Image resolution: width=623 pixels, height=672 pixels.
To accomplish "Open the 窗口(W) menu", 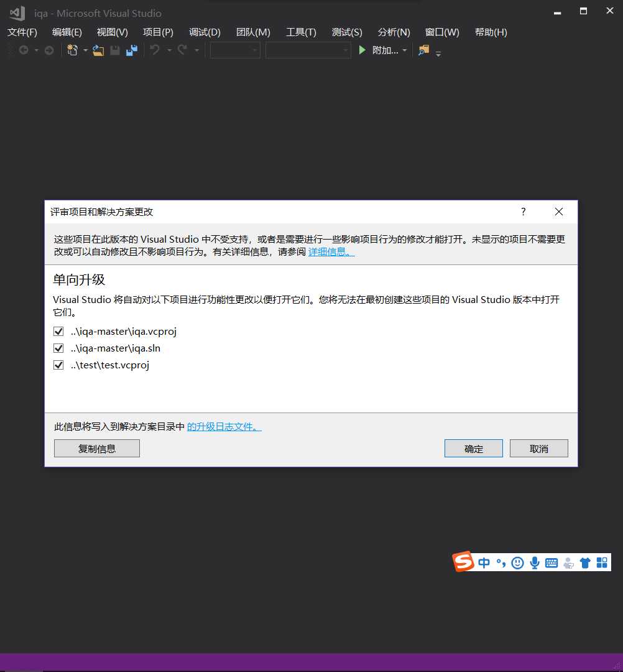I will 442,32.
